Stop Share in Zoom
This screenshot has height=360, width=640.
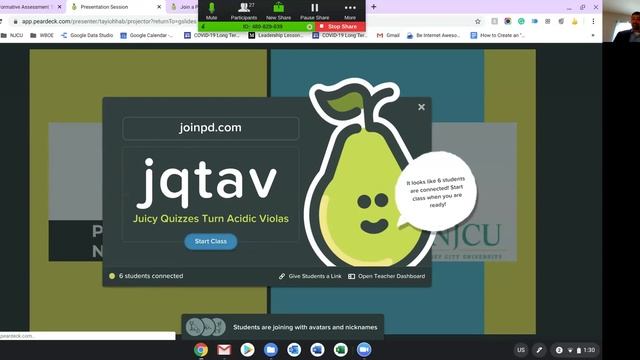(x=340, y=27)
